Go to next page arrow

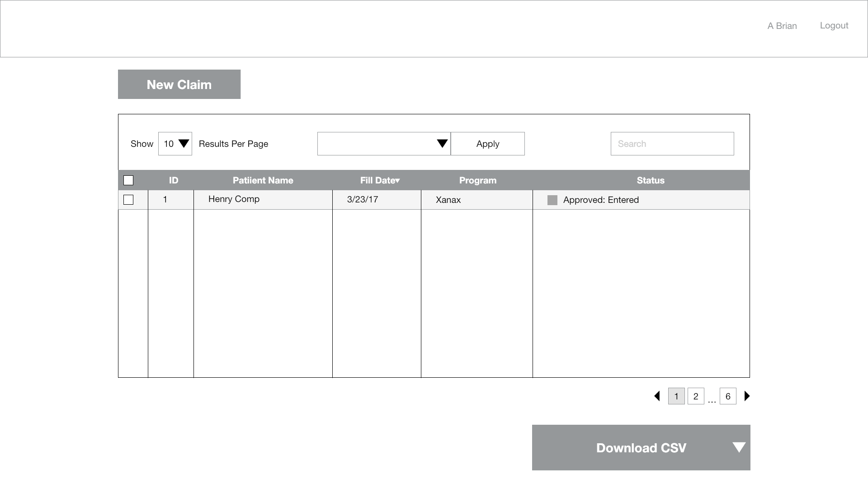pyautogui.click(x=747, y=396)
